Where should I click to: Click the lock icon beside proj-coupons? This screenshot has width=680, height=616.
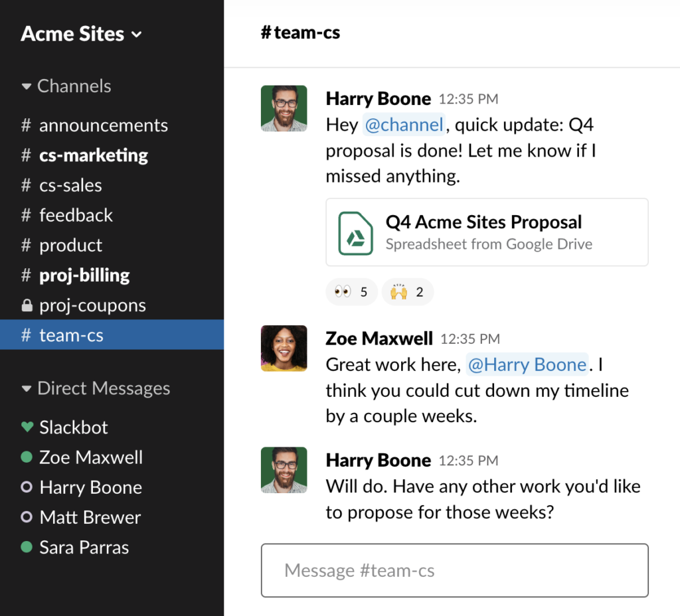point(27,305)
